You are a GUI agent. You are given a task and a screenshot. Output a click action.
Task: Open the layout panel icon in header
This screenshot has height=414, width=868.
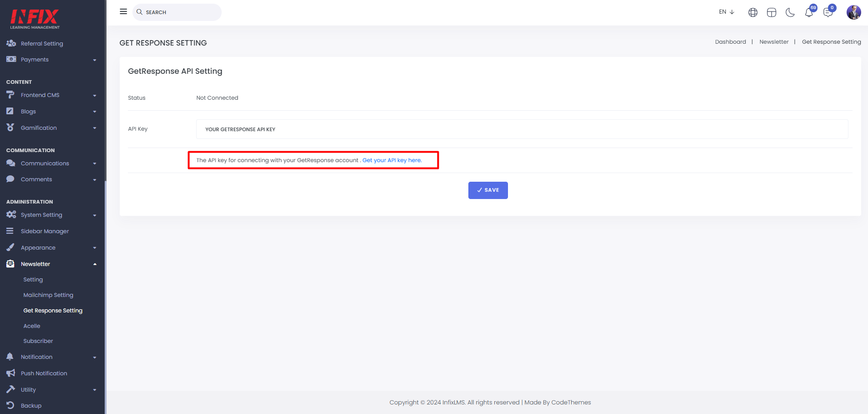tap(772, 12)
